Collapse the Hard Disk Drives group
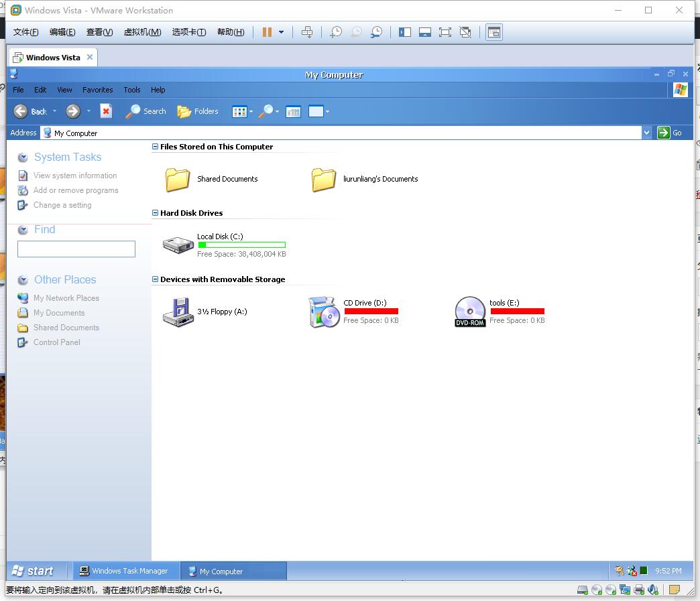Screen dimensions: 700x601 click(x=155, y=213)
